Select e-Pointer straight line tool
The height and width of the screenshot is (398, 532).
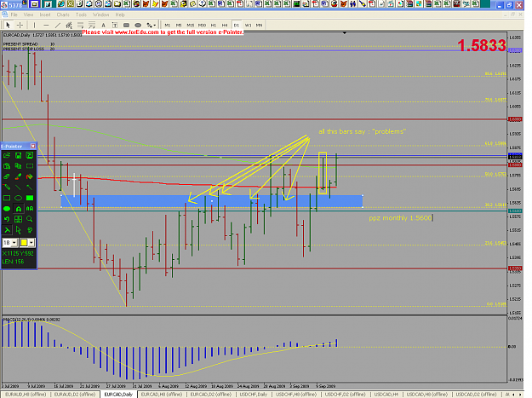(19, 187)
